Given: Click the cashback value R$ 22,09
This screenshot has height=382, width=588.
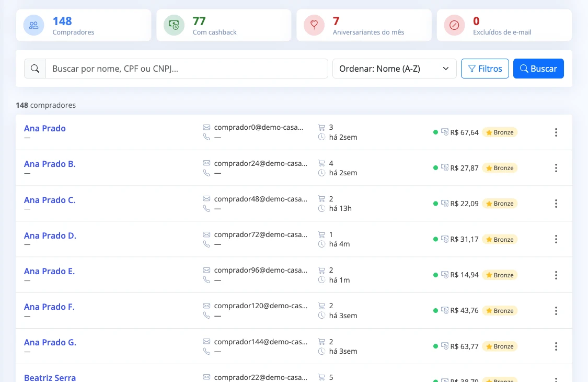Looking at the screenshot, I should [464, 204].
